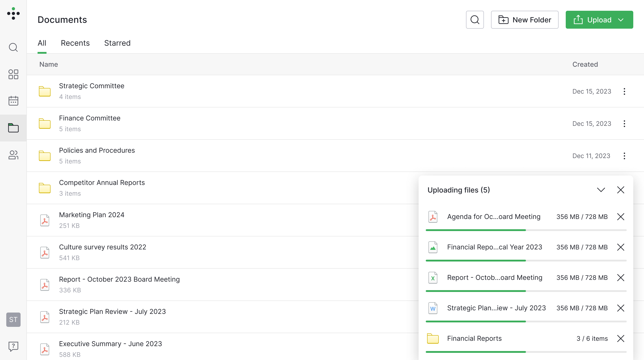This screenshot has height=360, width=644.
Task: Click the PDF icon for Marketing Plan 2024
Action: coord(44,220)
